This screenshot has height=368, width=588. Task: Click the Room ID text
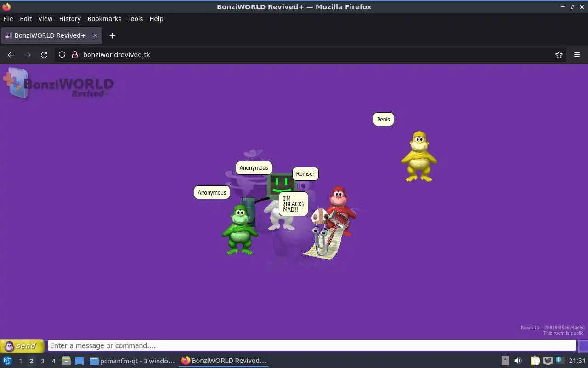click(x=553, y=328)
